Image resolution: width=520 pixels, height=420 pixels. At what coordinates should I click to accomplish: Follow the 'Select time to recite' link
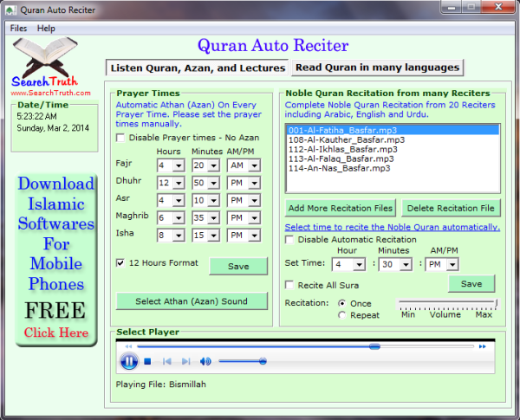click(393, 227)
